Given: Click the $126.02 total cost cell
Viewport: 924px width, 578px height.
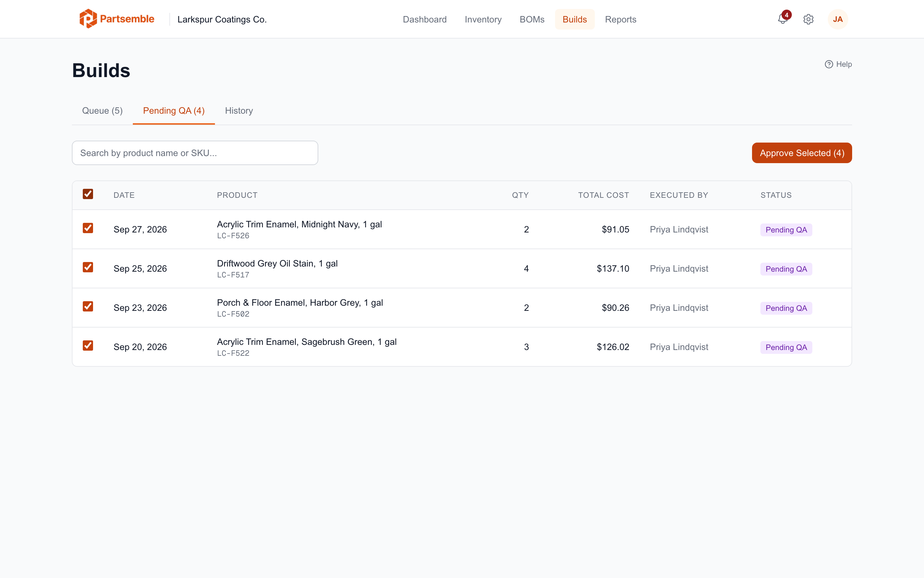Looking at the screenshot, I should click(x=613, y=347).
